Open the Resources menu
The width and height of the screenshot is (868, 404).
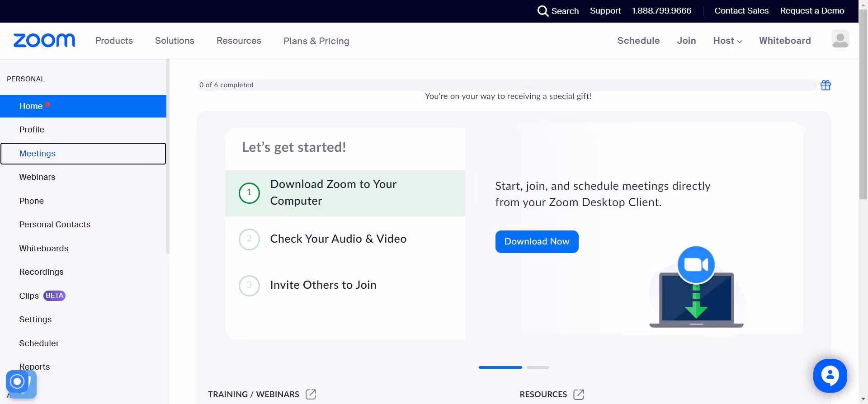[x=239, y=41]
